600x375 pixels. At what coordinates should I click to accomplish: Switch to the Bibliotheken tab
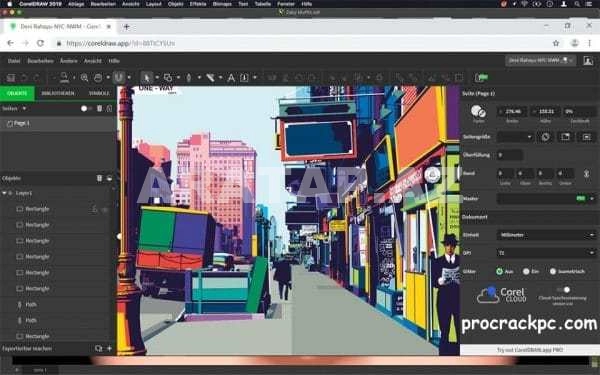[58, 93]
